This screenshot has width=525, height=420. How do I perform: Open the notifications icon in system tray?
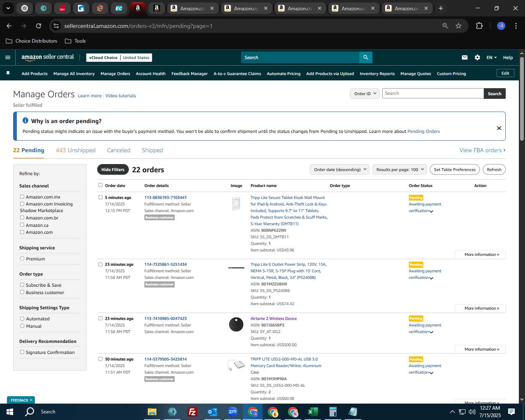click(511, 412)
